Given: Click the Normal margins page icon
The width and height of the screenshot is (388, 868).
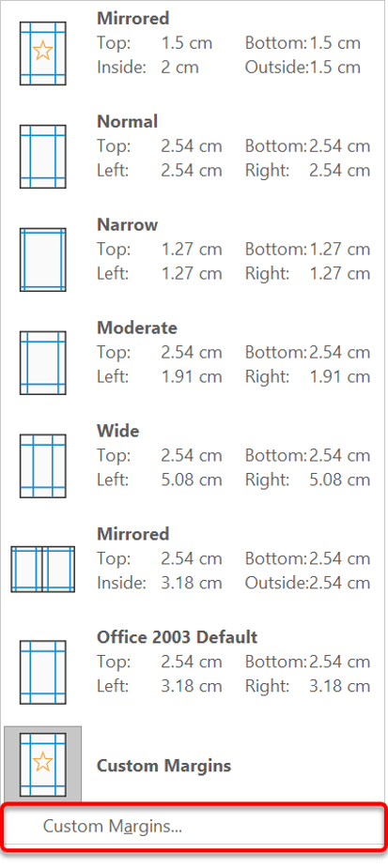Looking at the screenshot, I should pos(42,157).
